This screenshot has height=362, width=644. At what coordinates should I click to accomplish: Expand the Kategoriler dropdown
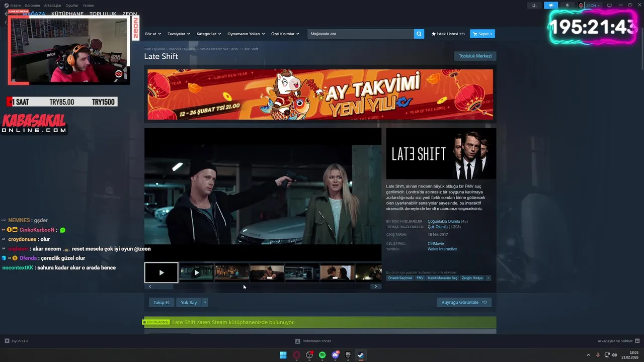(209, 34)
